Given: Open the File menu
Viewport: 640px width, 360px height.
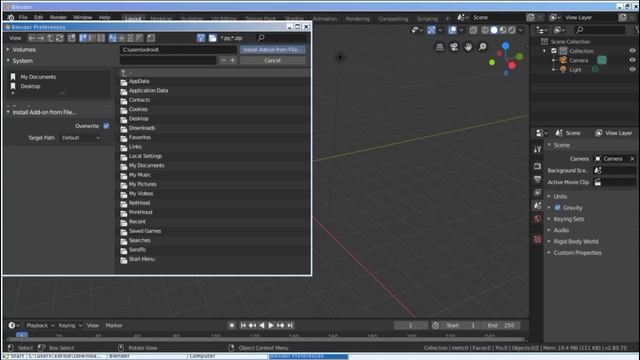Looking at the screenshot, I should (x=23, y=18).
